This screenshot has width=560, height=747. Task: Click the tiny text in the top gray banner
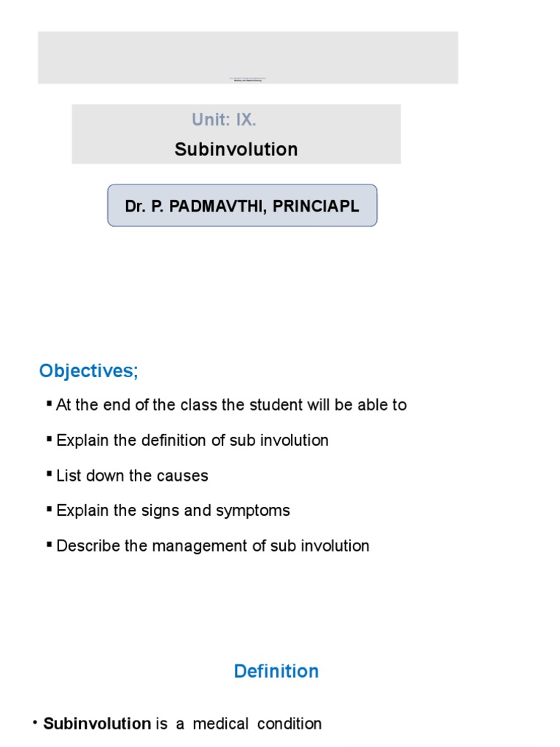pos(247,79)
